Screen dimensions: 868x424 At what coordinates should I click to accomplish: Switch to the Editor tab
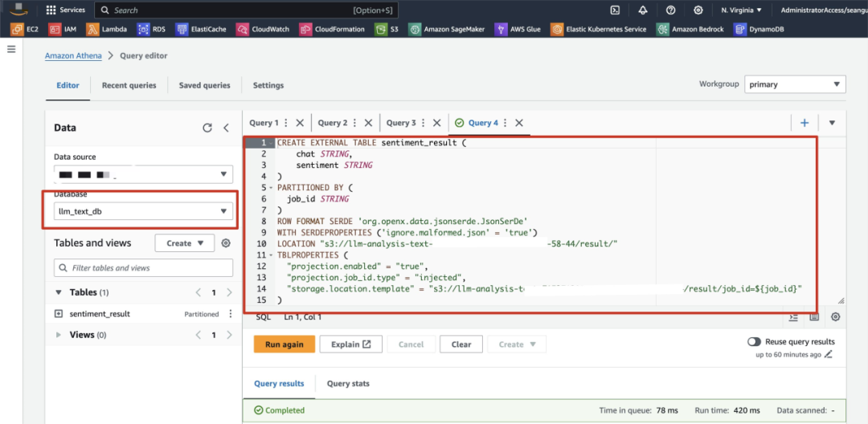coord(68,85)
